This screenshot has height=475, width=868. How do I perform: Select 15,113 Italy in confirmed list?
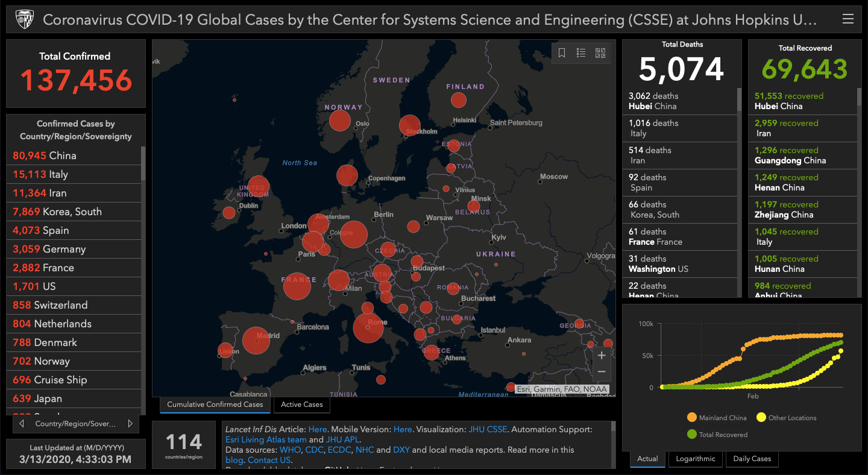pyautogui.click(x=74, y=174)
